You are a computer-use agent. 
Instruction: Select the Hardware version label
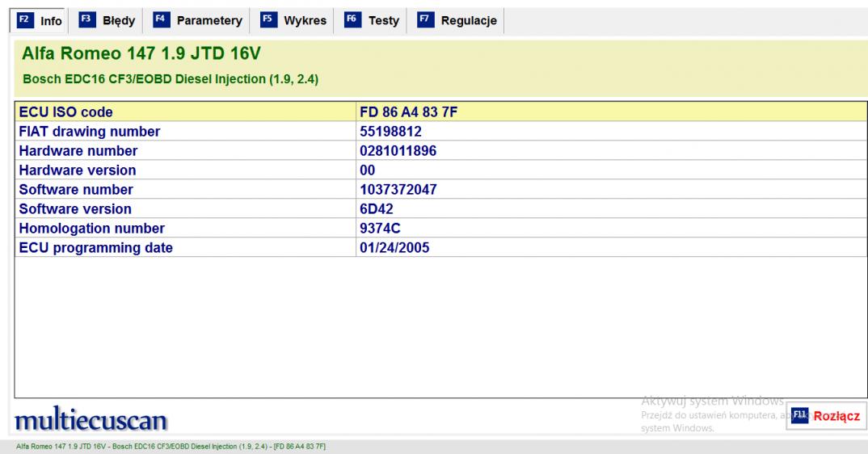[77, 170]
